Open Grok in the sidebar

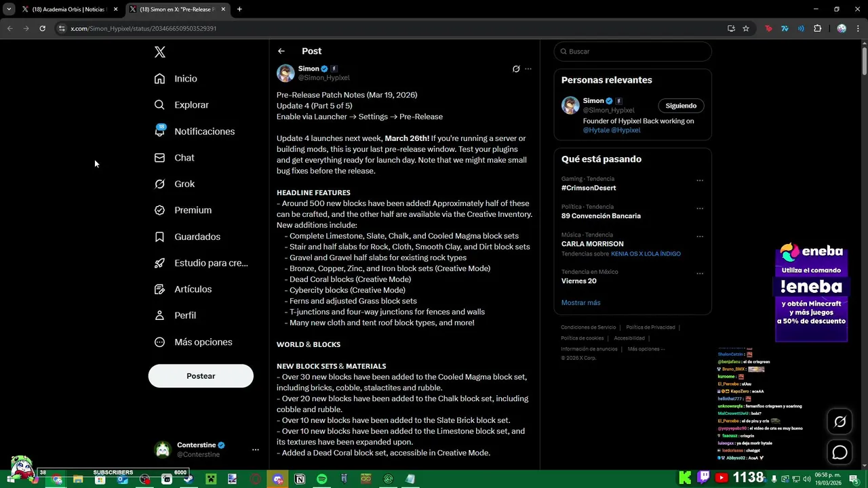pos(174,184)
